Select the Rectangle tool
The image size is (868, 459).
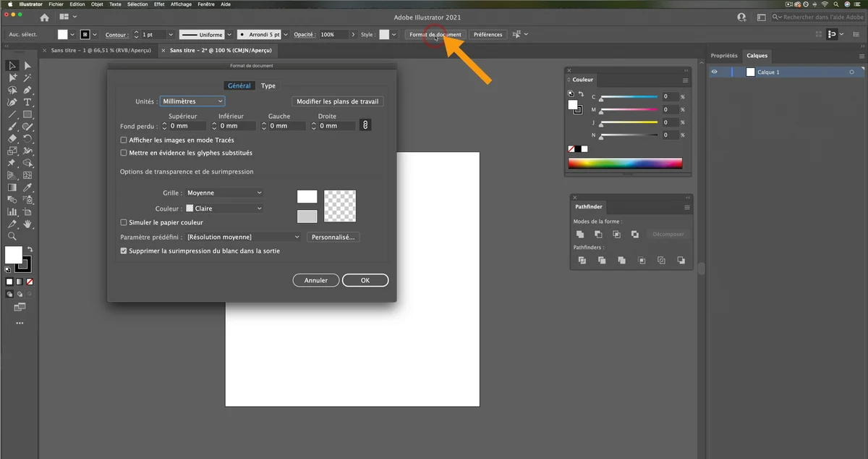point(27,114)
